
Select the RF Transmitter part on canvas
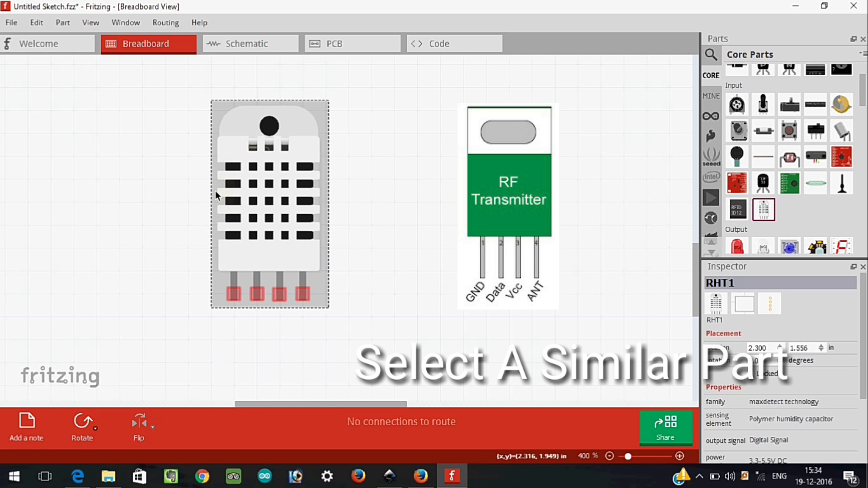click(509, 206)
